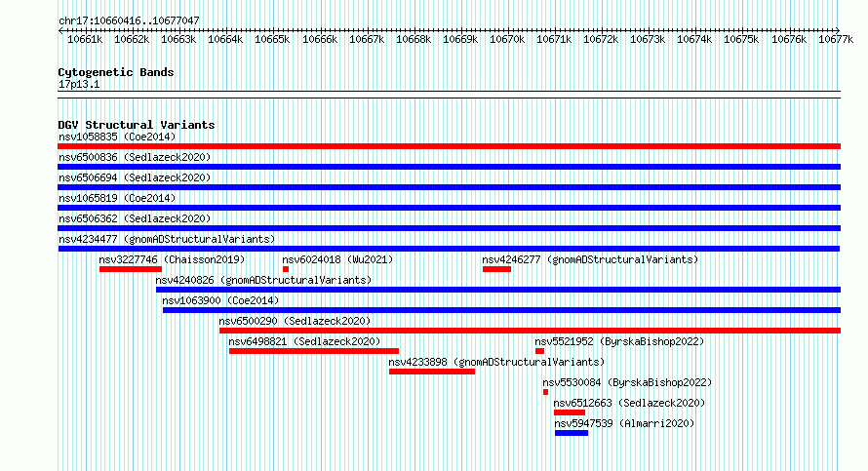Click the 10669k ruler tick label
The height and width of the screenshot is (471, 868).
pyautogui.click(x=460, y=39)
